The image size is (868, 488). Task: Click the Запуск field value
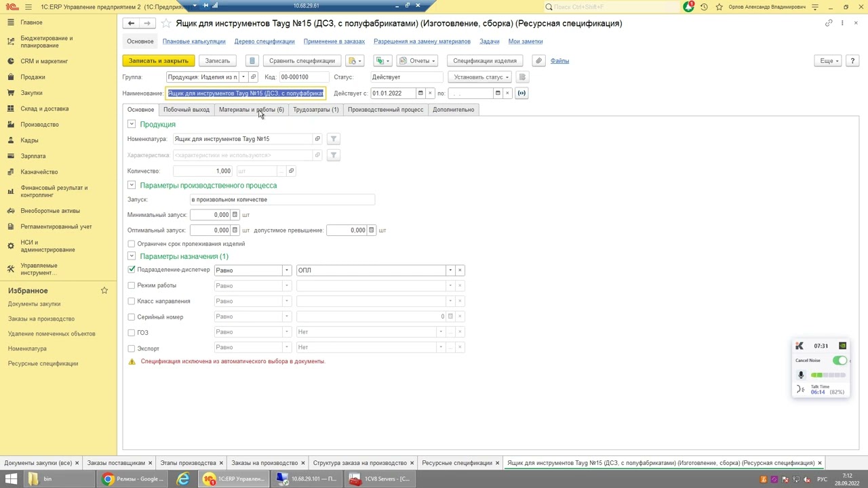282,200
